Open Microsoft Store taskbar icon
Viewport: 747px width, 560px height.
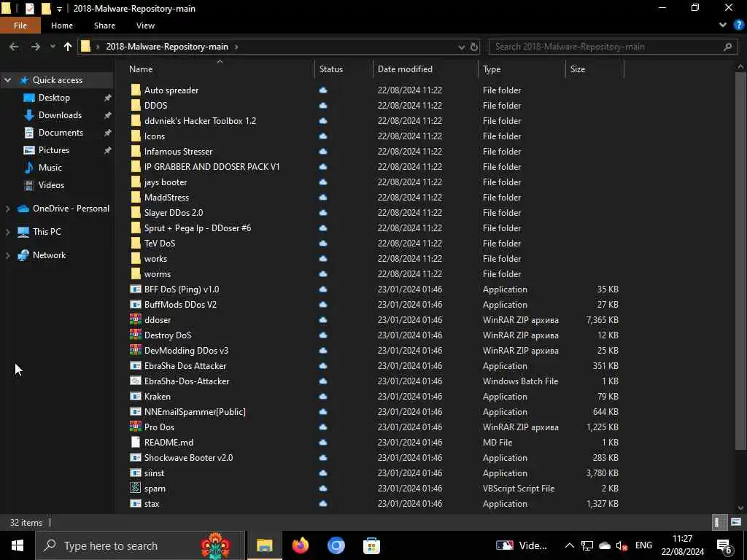click(x=371, y=545)
